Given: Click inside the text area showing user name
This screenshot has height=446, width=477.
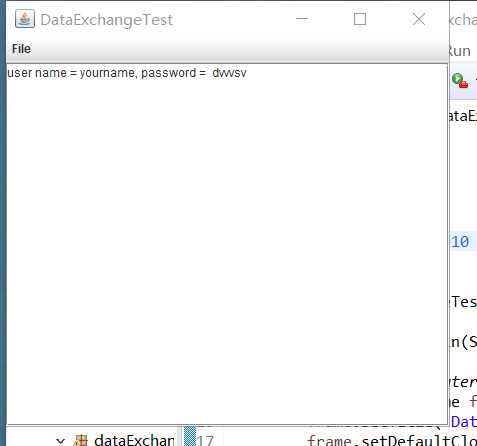Looking at the screenshot, I should [x=227, y=244].
